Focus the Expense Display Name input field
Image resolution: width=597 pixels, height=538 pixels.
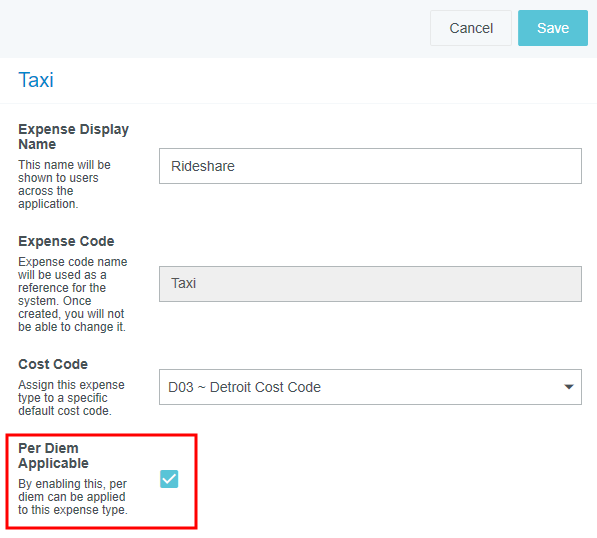point(370,166)
